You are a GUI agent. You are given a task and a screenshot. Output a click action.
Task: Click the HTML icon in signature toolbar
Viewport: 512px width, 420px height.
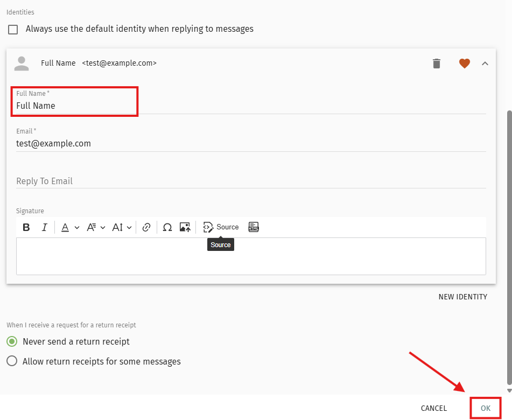[254, 227]
